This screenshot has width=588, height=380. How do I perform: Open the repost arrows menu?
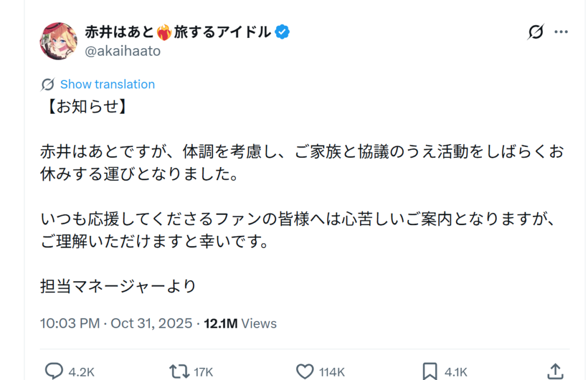pos(180,371)
